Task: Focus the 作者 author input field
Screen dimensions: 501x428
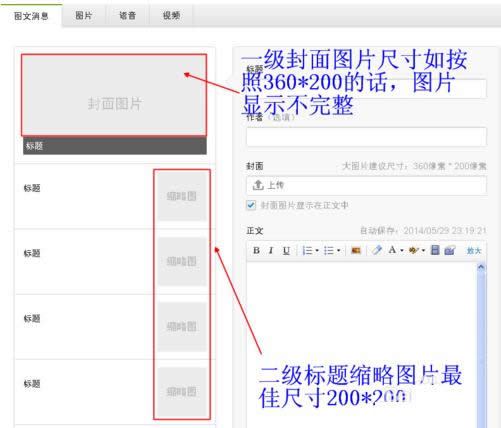Action: 366,137
